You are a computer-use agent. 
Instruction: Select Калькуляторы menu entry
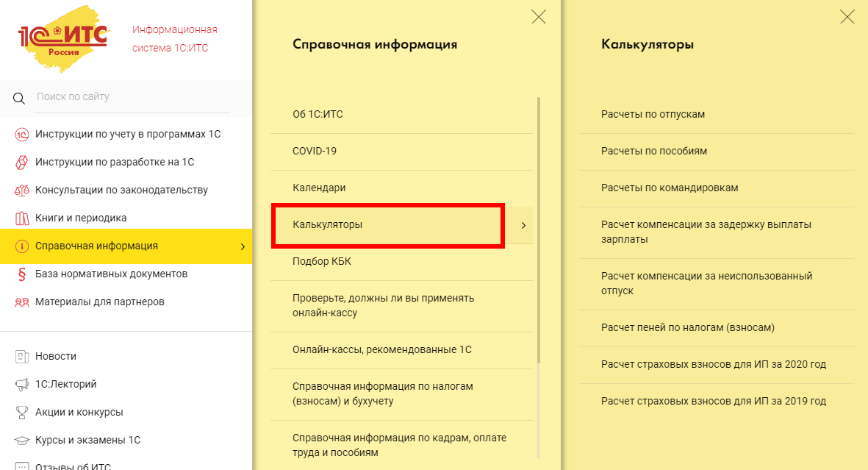pos(401,225)
